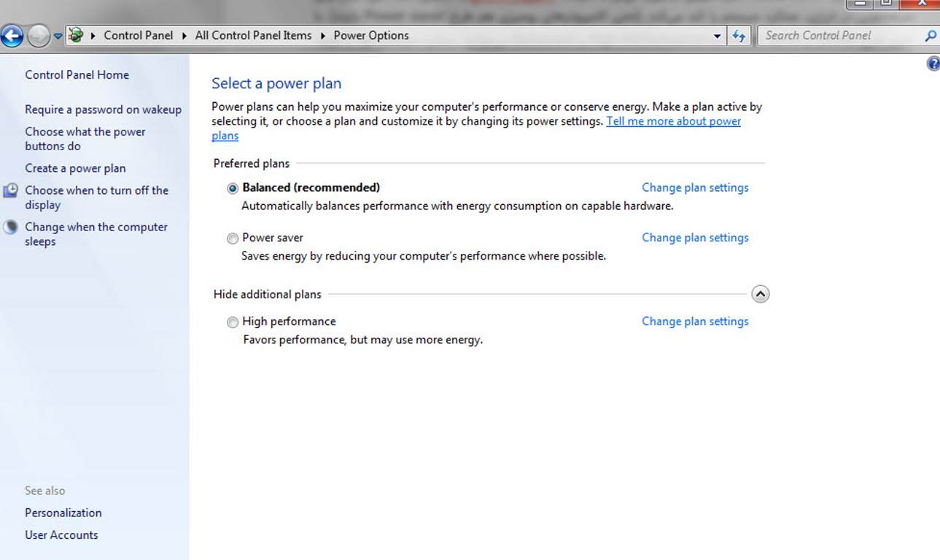Click the Forward navigation arrow button

[38, 35]
